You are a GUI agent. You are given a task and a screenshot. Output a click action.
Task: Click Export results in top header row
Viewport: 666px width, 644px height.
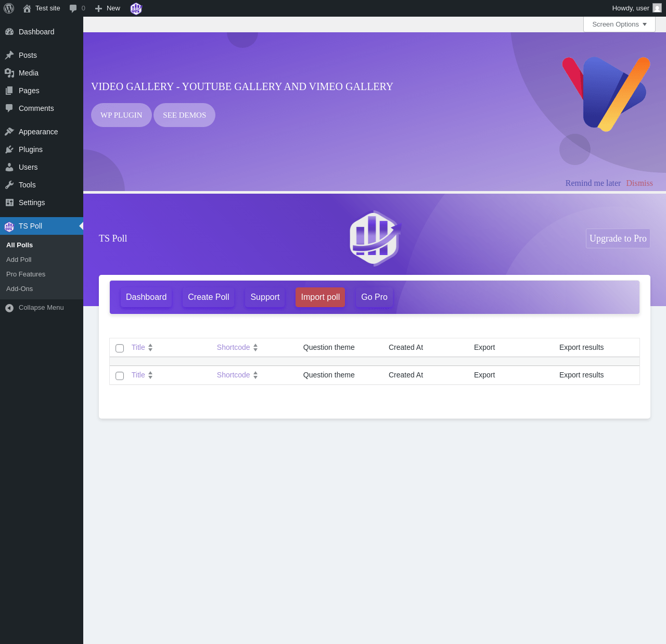pyautogui.click(x=581, y=347)
